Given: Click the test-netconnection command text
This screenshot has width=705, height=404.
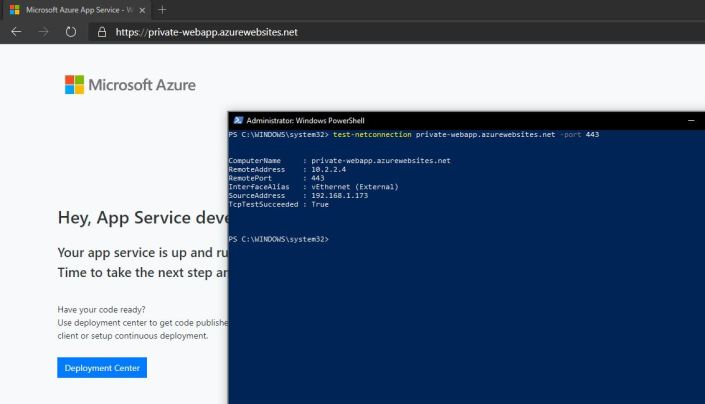Looking at the screenshot, I should (x=372, y=134).
